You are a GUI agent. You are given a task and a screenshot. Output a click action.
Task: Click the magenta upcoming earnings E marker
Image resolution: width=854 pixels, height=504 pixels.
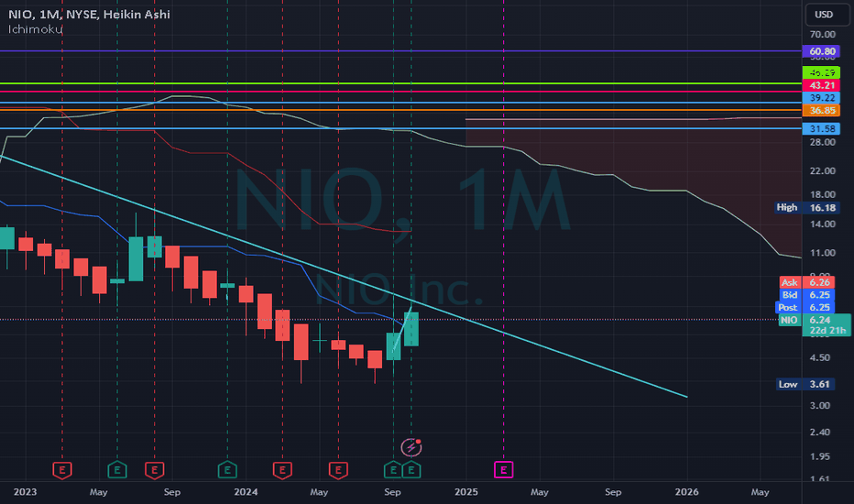(503, 470)
